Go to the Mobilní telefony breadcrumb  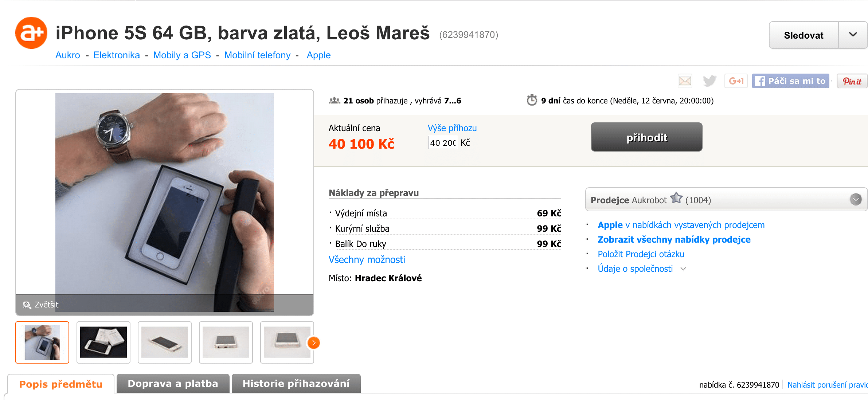257,55
